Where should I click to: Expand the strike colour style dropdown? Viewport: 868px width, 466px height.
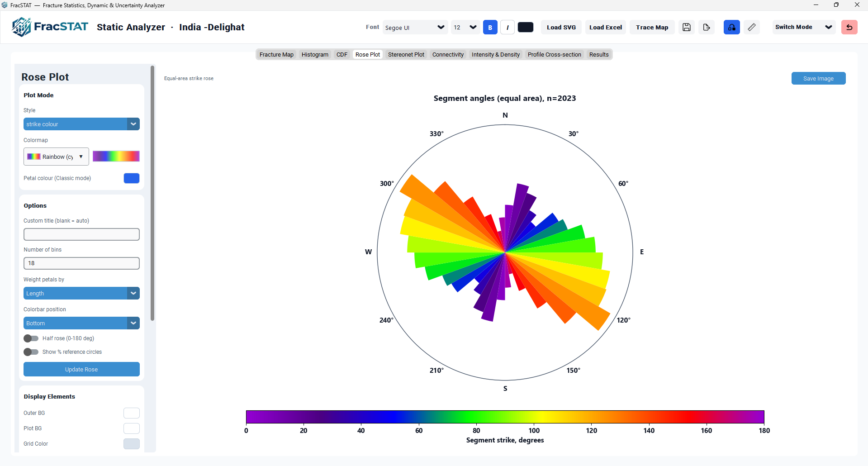(81, 124)
